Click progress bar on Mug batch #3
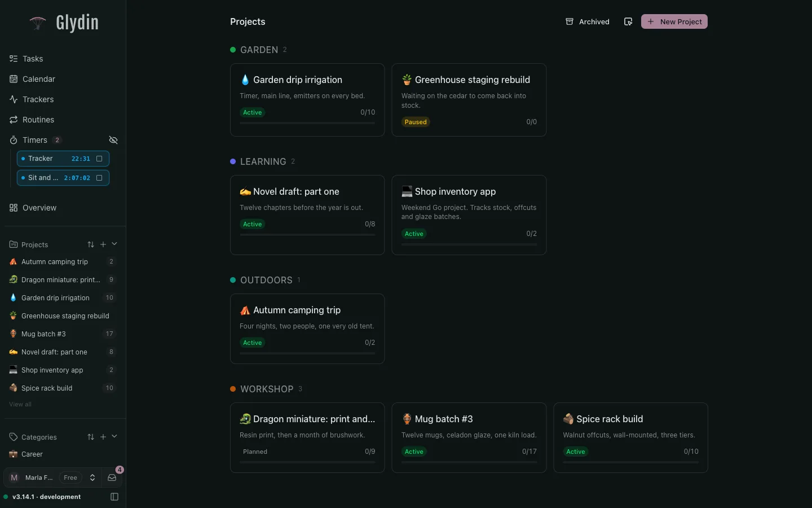The image size is (812, 508). click(469, 462)
